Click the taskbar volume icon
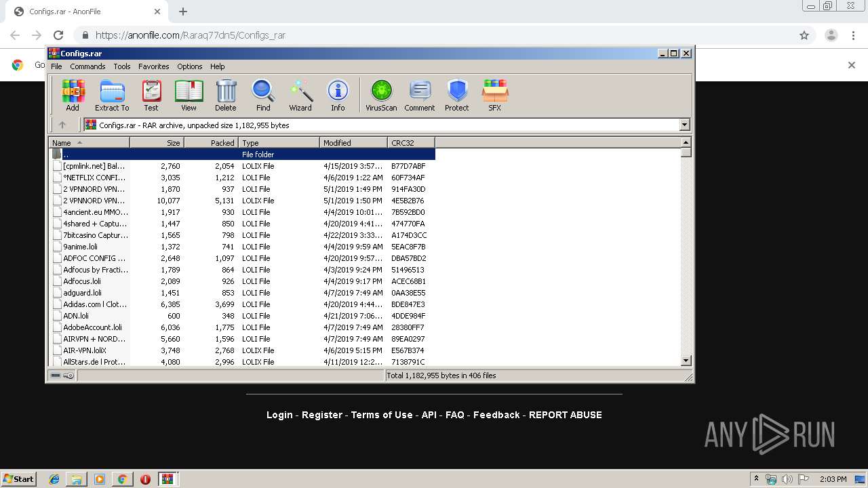The width and height of the screenshot is (868, 488). (x=787, y=479)
